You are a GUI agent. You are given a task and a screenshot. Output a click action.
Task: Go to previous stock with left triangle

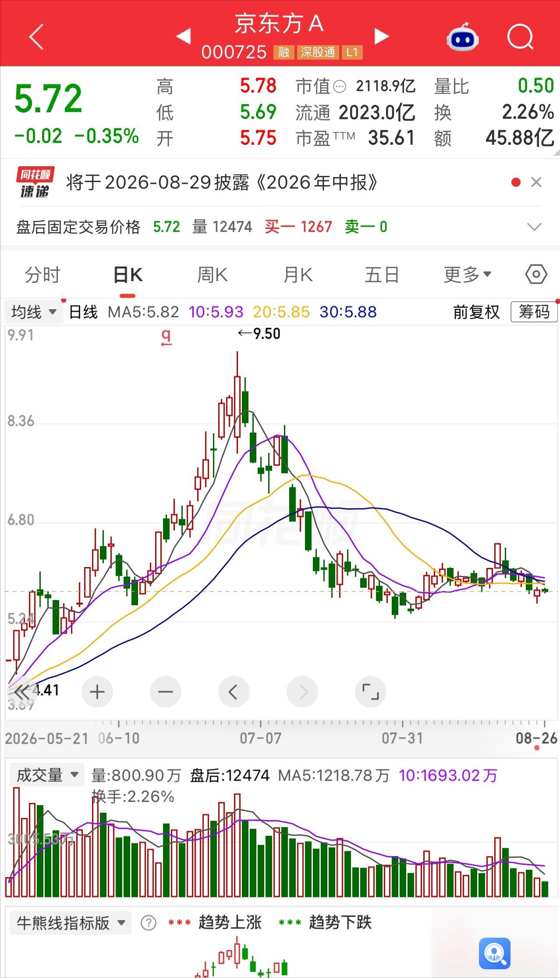tap(183, 36)
